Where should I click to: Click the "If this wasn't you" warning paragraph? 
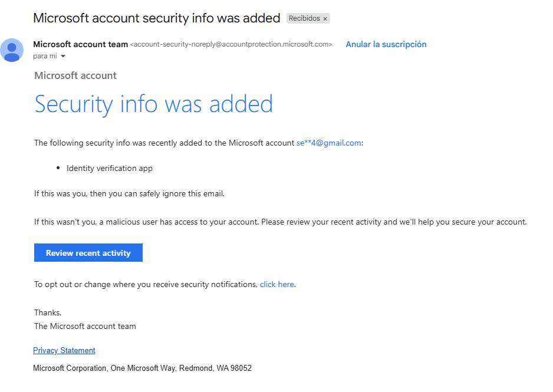coord(280,222)
